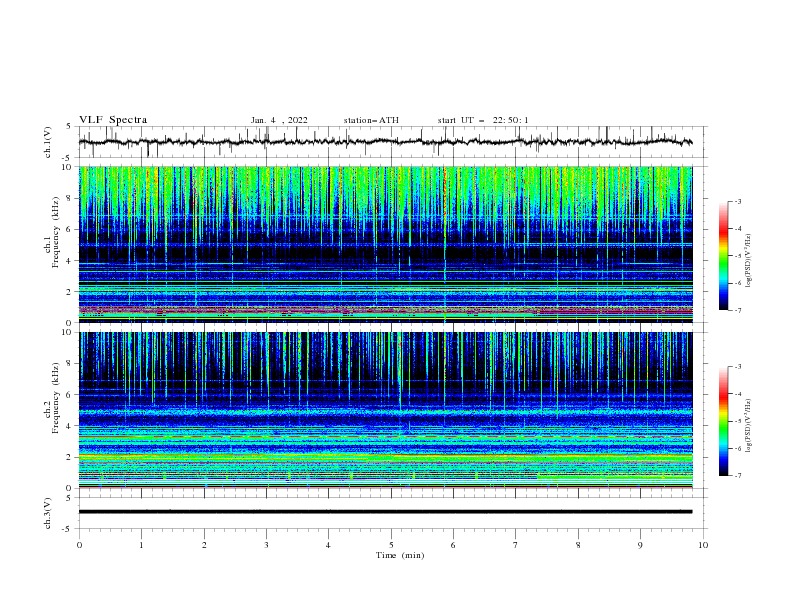Click the "start UT = 22:50: 1" text

point(483,120)
